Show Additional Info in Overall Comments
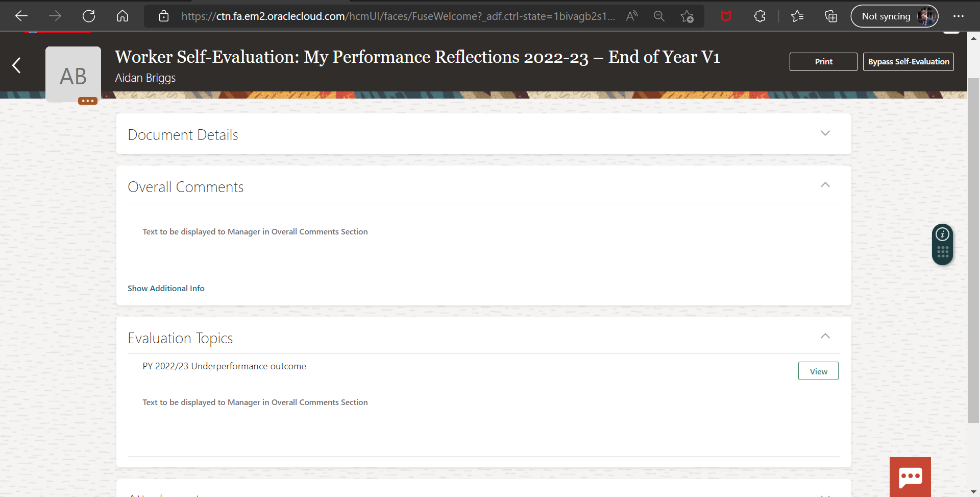 [165, 288]
